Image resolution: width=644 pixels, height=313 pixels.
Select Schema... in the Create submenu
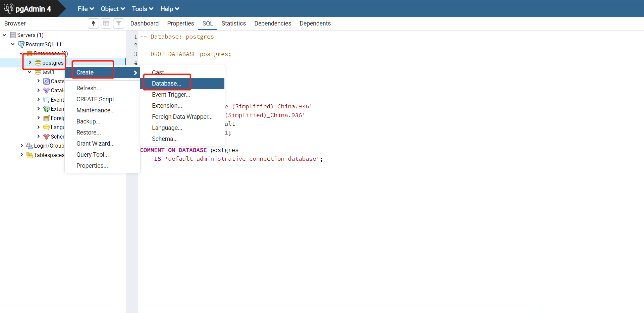[x=182, y=139]
